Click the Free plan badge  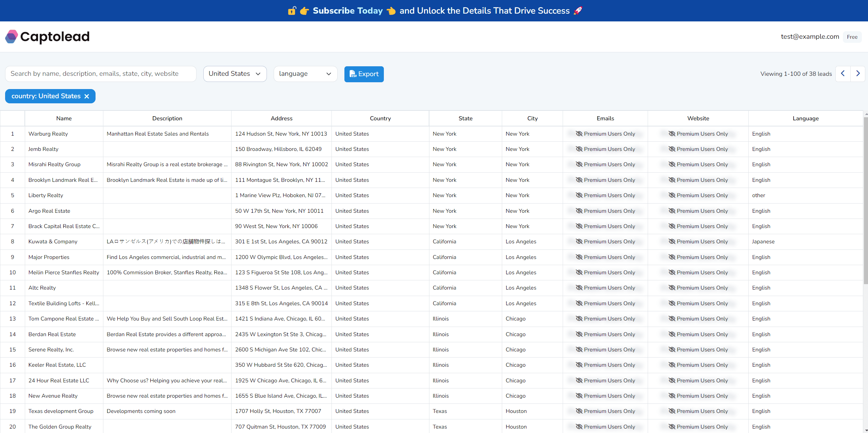(852, 37)
